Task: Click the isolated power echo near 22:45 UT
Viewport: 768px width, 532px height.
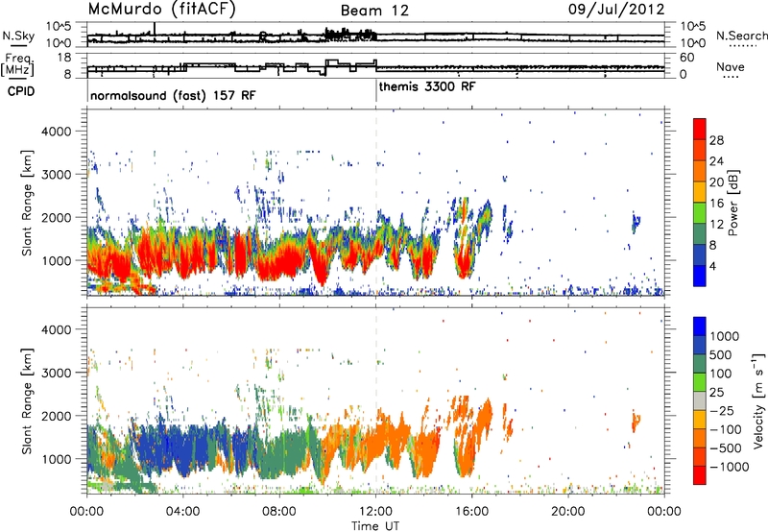Action: point(636,222)
